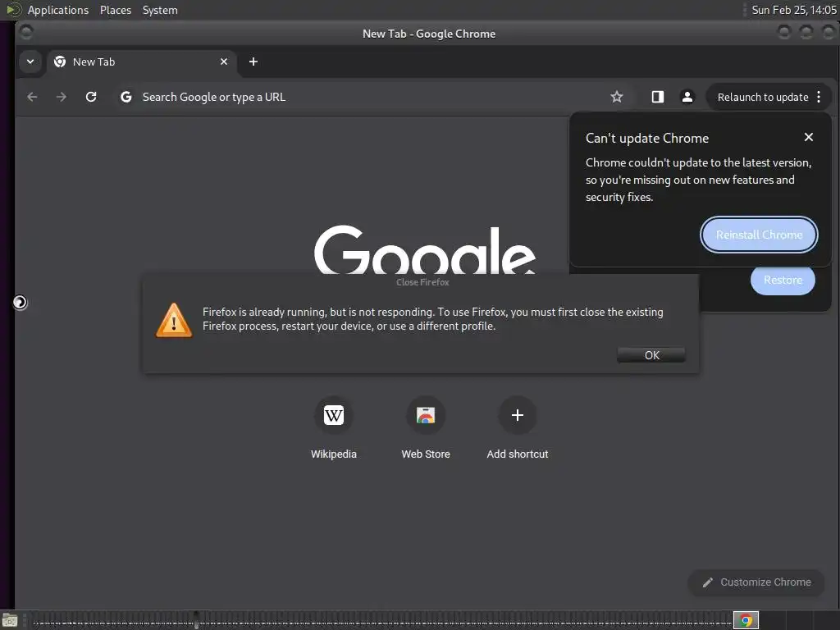This screenshot has width=840, height=630.
Task: Click OK in the Firefox dialog
Action: pyautogui.click(x=651, y=355)
